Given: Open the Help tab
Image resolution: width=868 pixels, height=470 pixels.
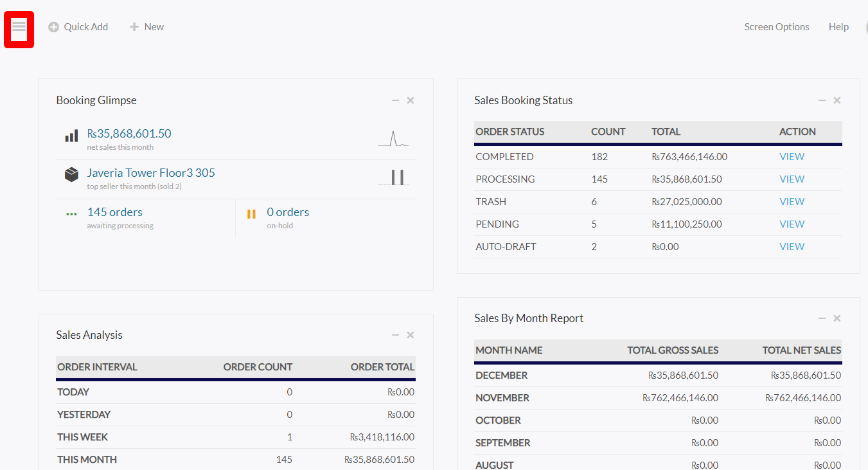Looking at the screenshot, I should [x=838, y=27].
